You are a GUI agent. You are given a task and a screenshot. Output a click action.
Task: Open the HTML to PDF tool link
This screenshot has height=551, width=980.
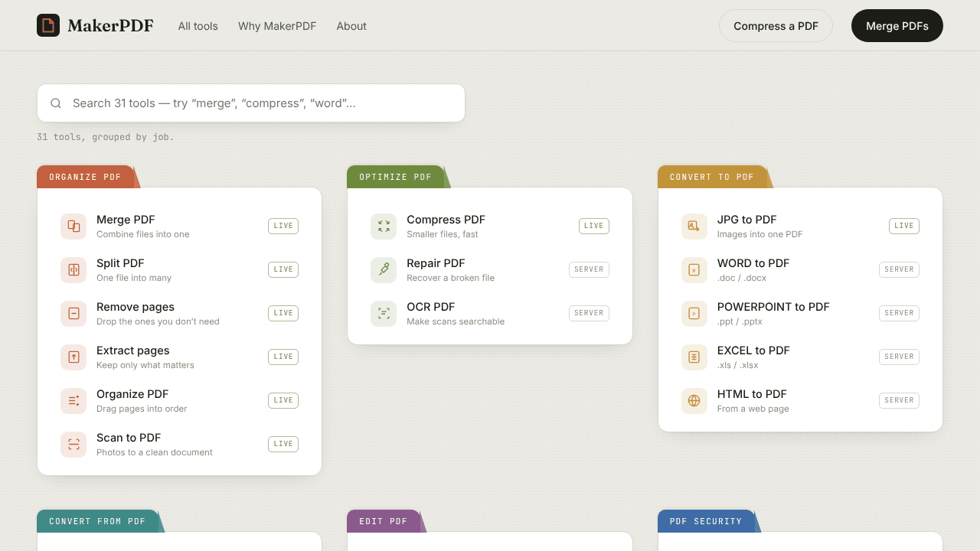point(752,394)
